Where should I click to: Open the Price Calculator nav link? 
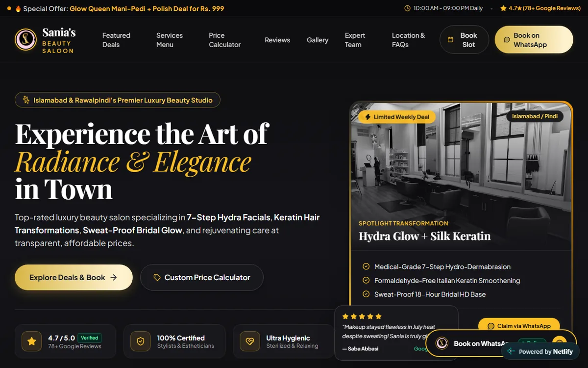tap(225, 40)
